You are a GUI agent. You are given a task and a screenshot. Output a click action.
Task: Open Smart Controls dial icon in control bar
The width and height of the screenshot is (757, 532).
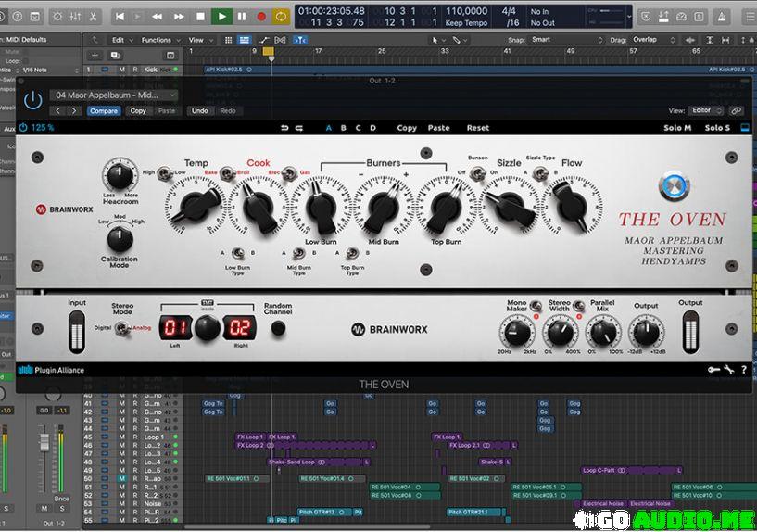coord(57,17)
